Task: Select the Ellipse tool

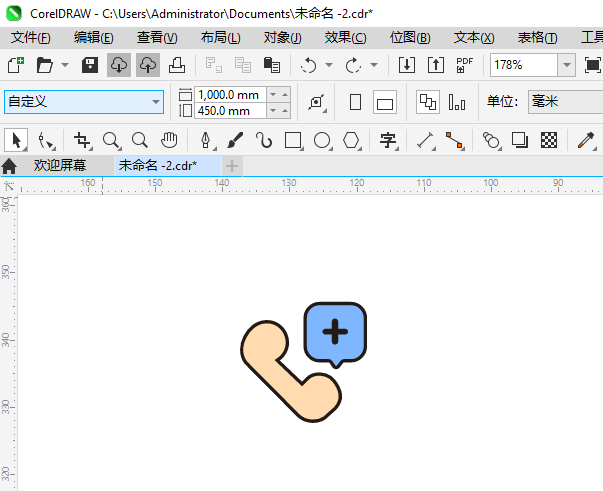Action: (x=322, y=140)
